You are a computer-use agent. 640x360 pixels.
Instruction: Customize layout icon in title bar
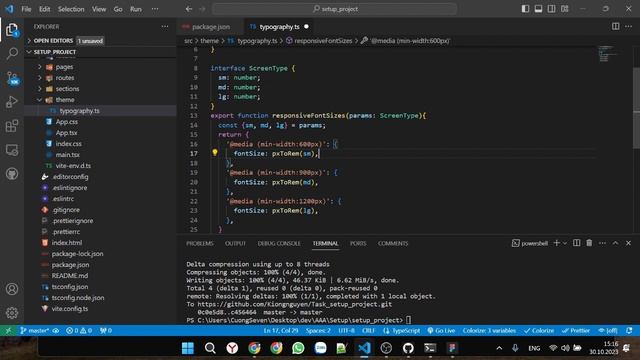(564, 9)
